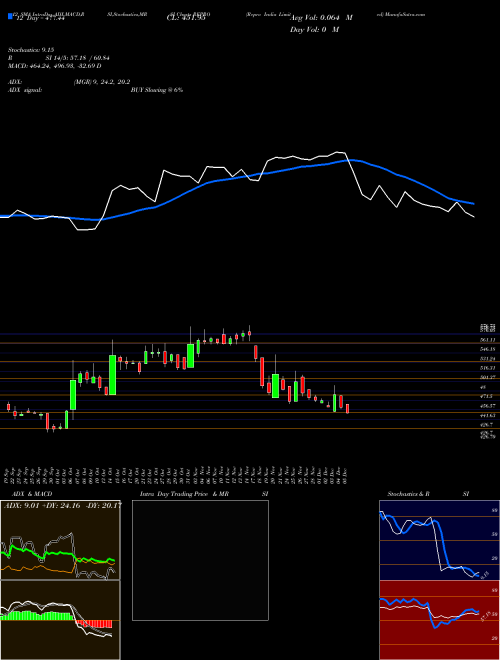Click the 516.31 price axis label

pyautogui.click(x=487, y=367)
